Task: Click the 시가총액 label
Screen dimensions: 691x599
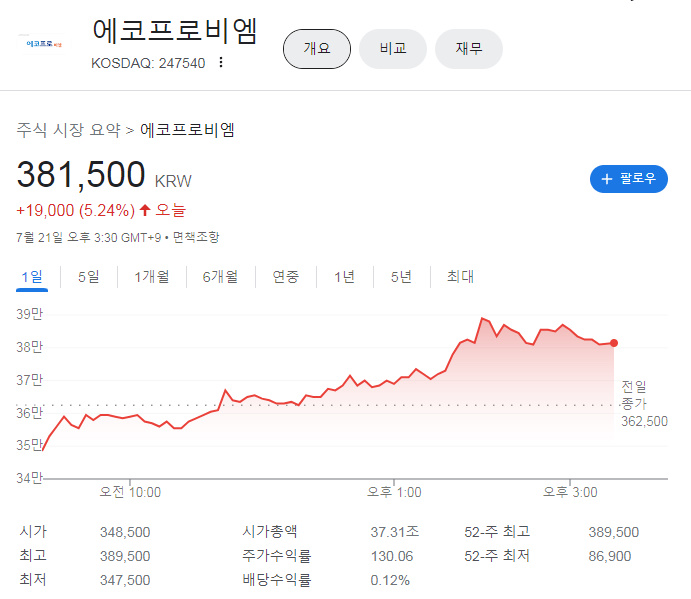Action: (270, 532)
